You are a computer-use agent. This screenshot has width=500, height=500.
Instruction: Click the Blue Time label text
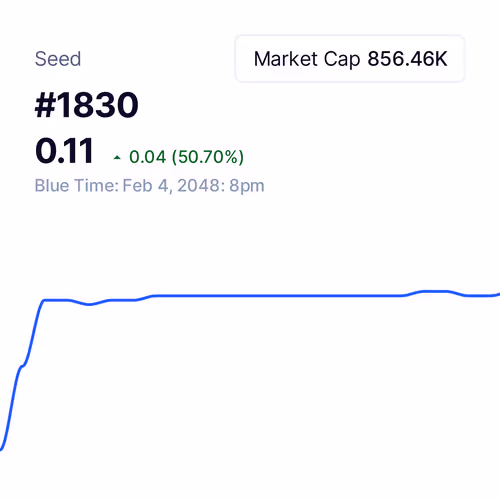click(x=77, y=185)
